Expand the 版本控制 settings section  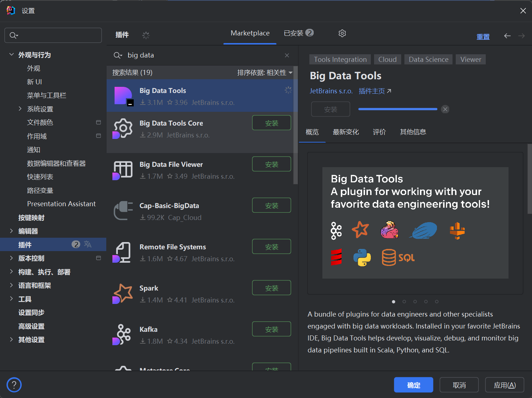point(12,258)
